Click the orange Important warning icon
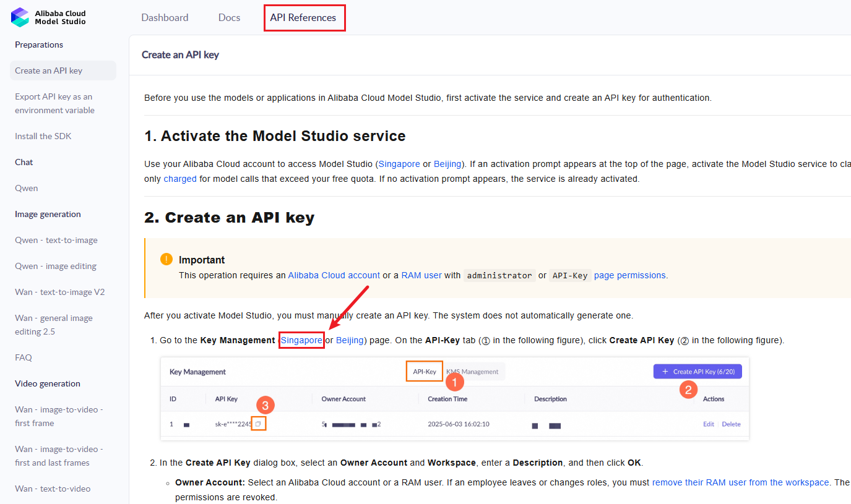The width and height of the screenshot is (851, 504). coord(166,259)
